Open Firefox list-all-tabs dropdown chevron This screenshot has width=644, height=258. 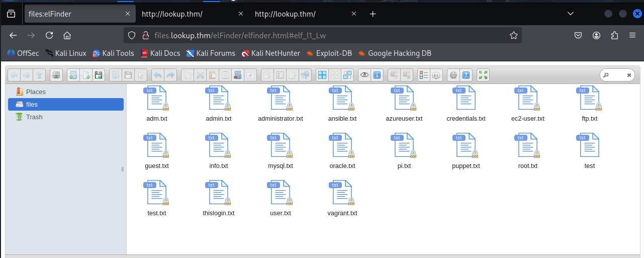pos(570,14)
